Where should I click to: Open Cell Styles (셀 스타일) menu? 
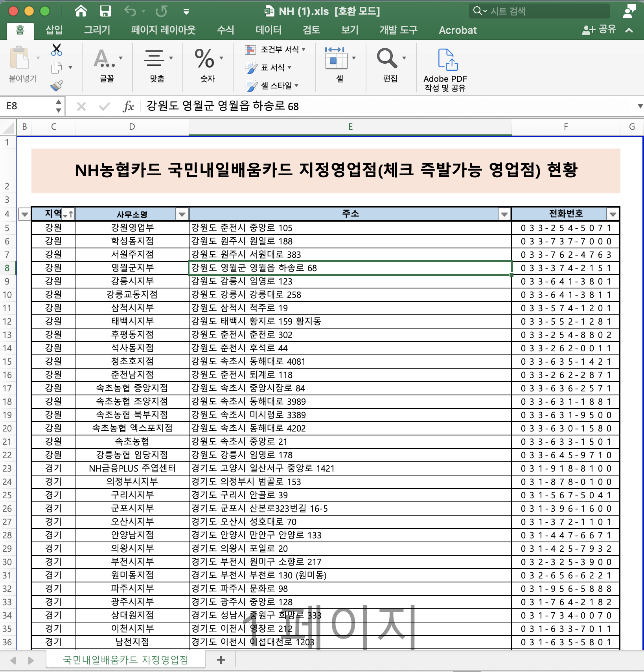(x=272, y=85)
